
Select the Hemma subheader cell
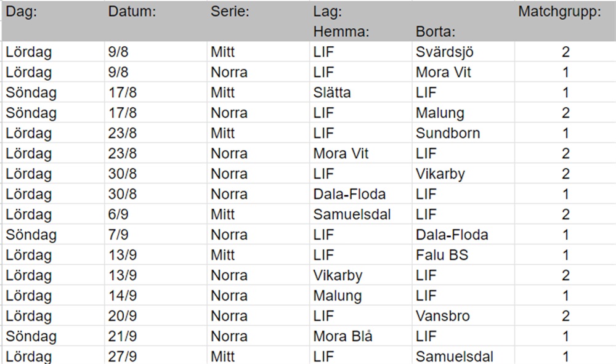coord(360,31)
